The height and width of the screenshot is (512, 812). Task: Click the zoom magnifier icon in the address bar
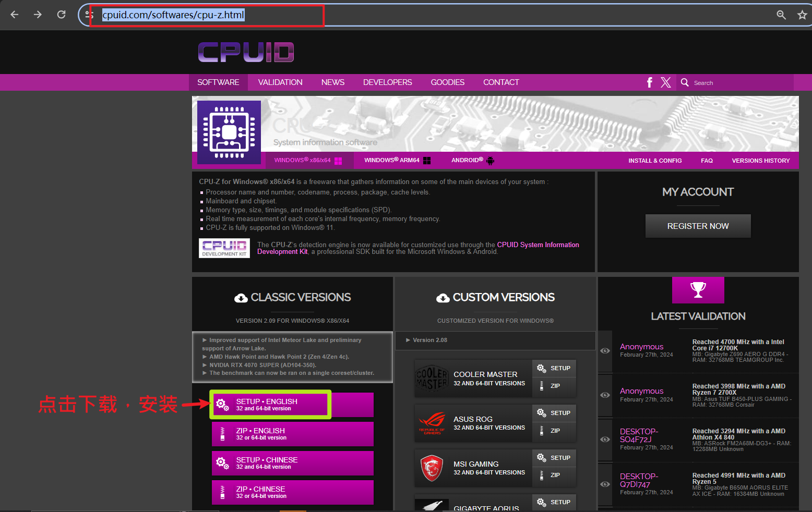click(781, 15)
